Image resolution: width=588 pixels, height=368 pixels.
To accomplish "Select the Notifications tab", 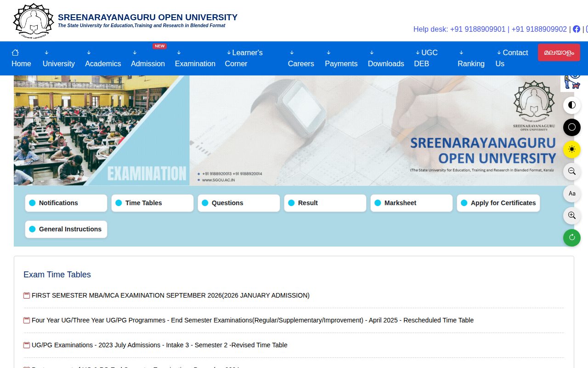I will [x=66, y=203].
